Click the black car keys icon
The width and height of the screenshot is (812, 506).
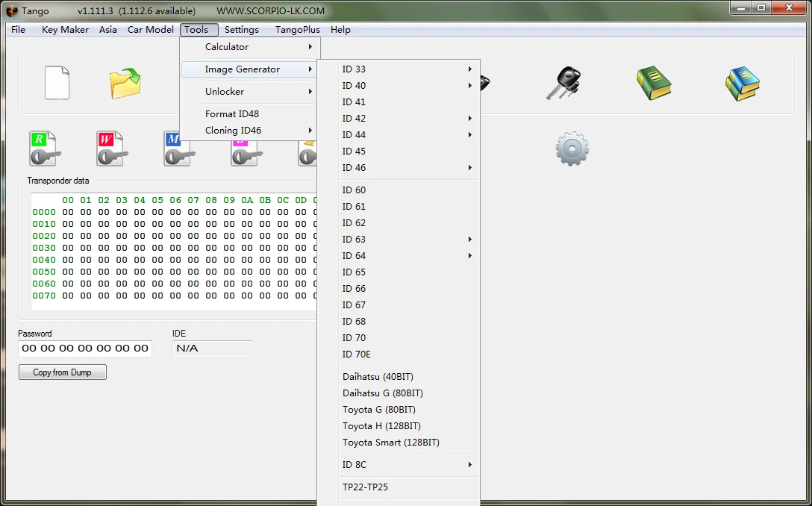click(564, 83)
